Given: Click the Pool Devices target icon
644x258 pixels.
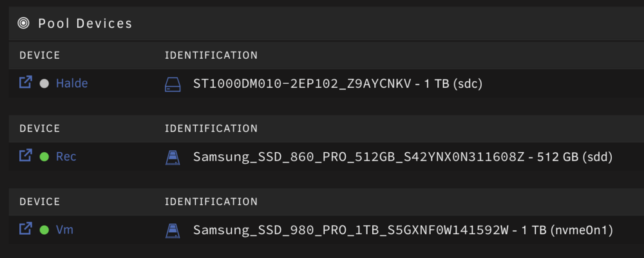Looking at the screenshot, I should 23,23.
